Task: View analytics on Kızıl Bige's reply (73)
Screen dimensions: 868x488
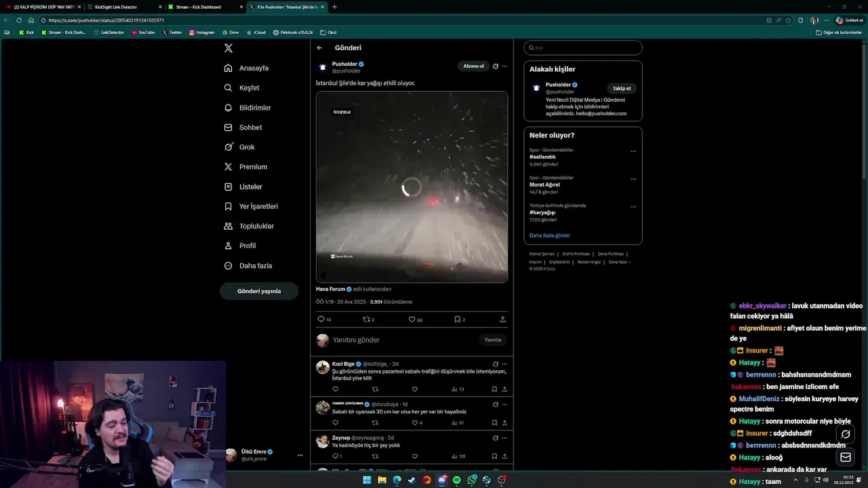Action: click(458, 389)
